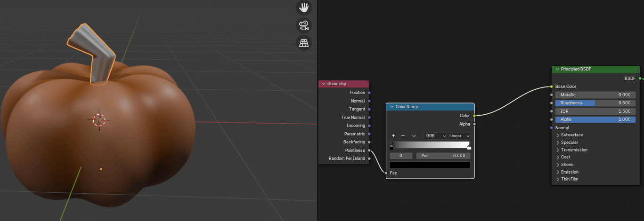Open the Linear interpolation dropdown

459,135
